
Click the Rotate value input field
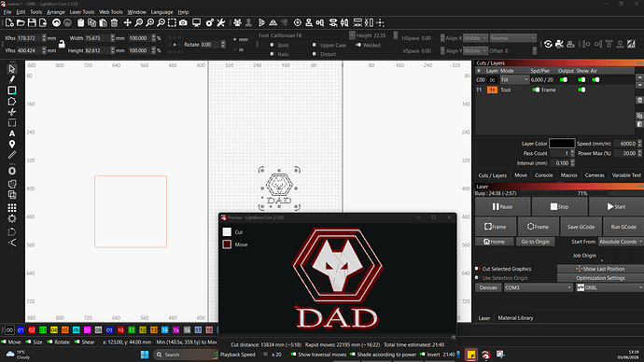(211, 45)
